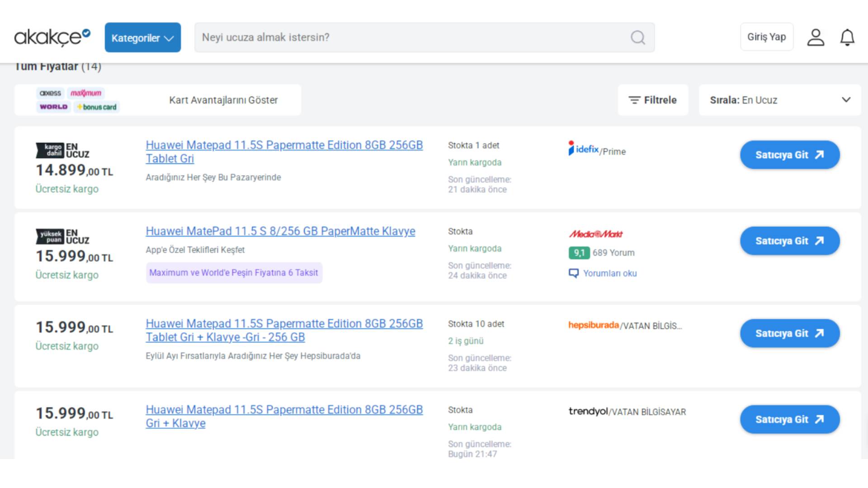Open the akakçe home logo
This screenshot has height=488, width=868.
52,38
